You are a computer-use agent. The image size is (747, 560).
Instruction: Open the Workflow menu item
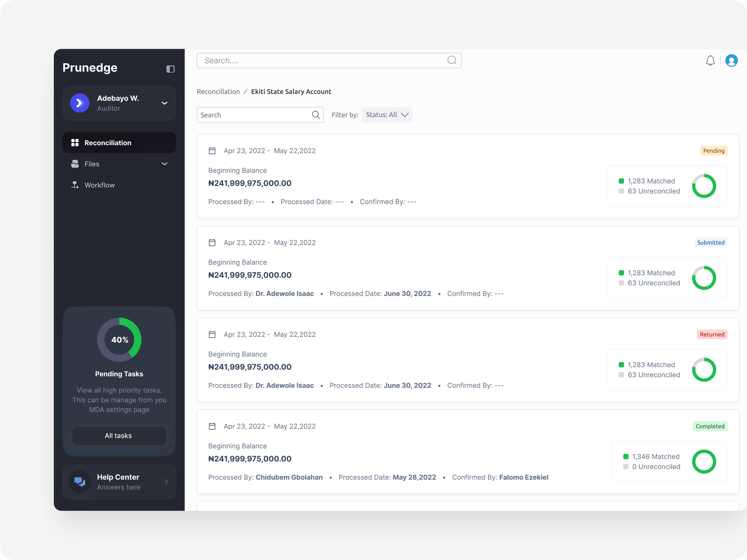click(119, 185)
